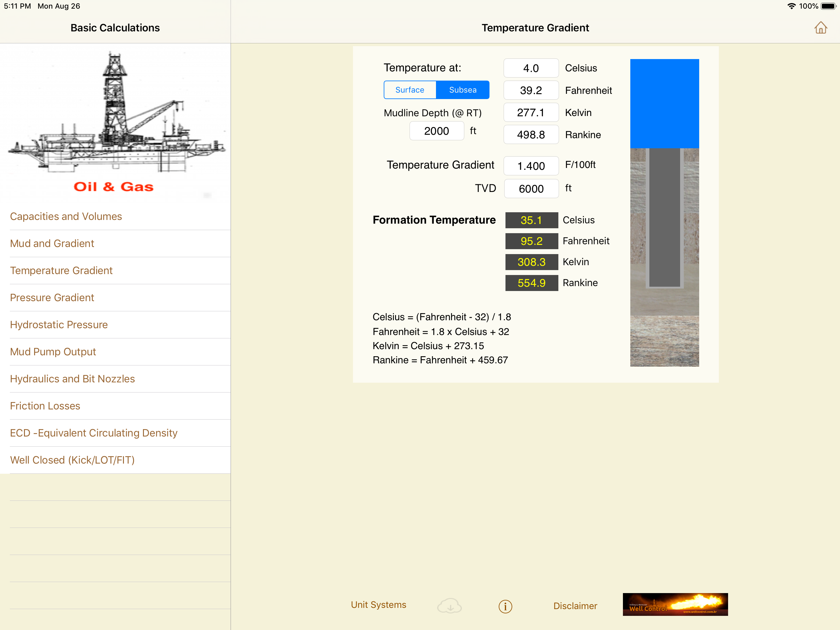Open the Disclaimer link
Screen dimensions: 840x630
click(575, 606)
